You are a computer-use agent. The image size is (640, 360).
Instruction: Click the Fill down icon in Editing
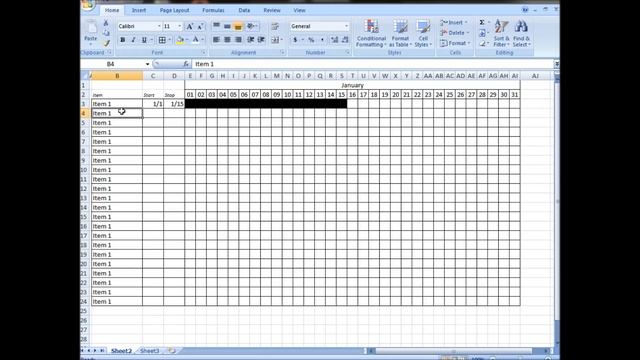482,33
